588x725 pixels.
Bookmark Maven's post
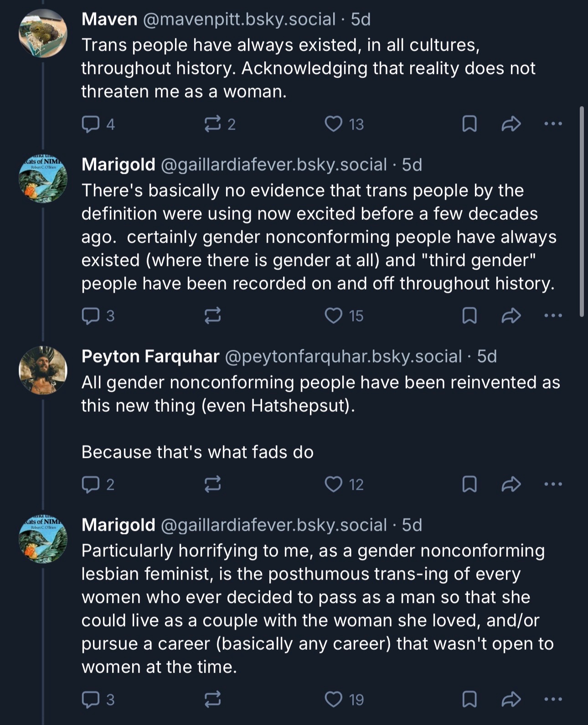[x=469, y=124]
